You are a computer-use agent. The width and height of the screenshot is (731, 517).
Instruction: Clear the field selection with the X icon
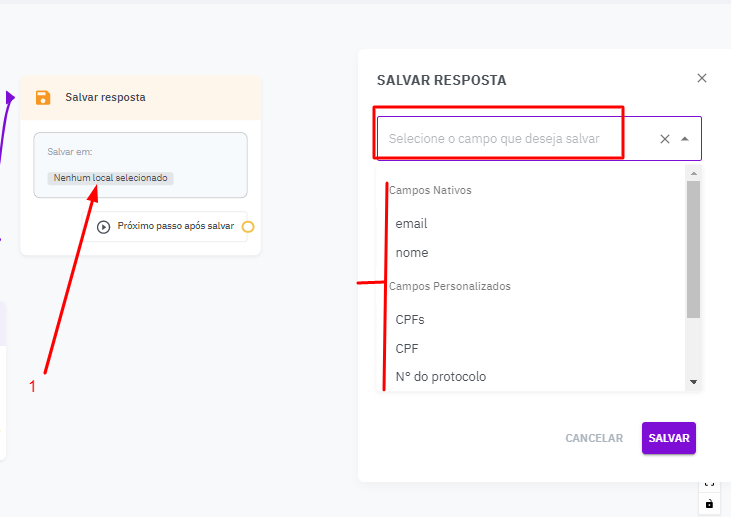(x=665, y=139)
